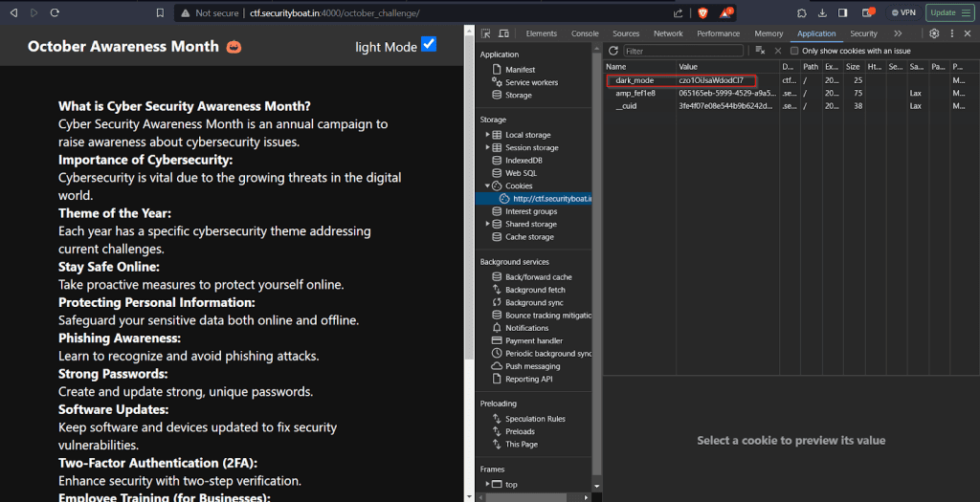Screen dimensions: 980x502
Task: Collapse Cookies tree node
Action: point(487,186)
